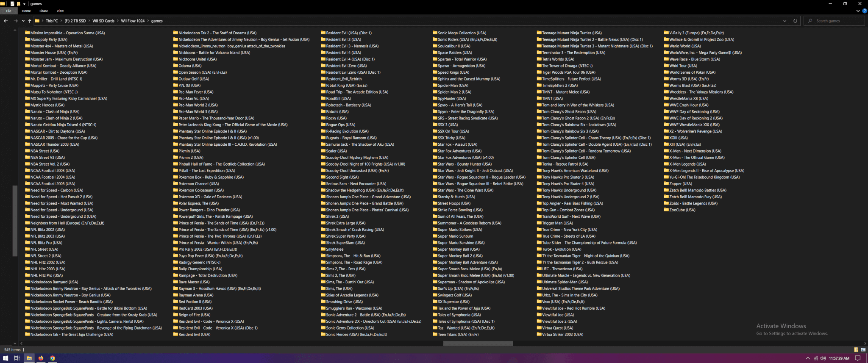Refresh the games folder view
868x363 pixels.
pyautogui.click(x=795, y=21)
